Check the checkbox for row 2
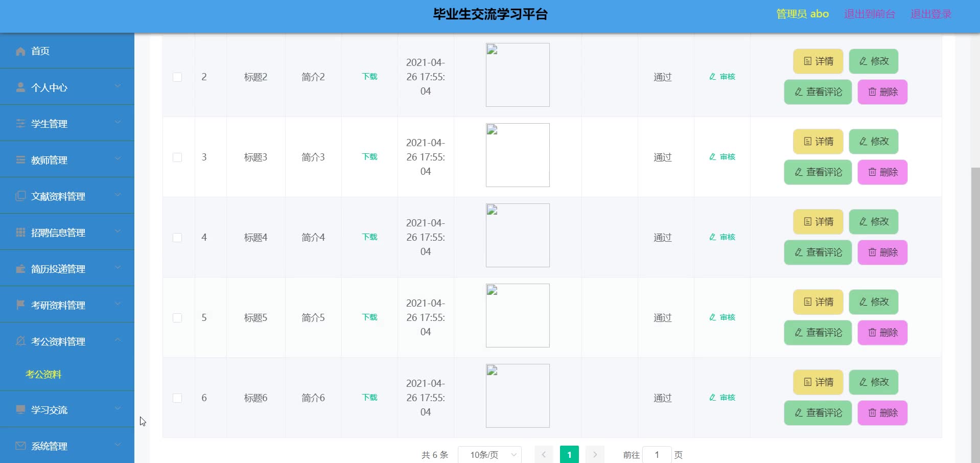Viewport: 980px width, 463px height. pyautogui.click(x=177, y=77)
